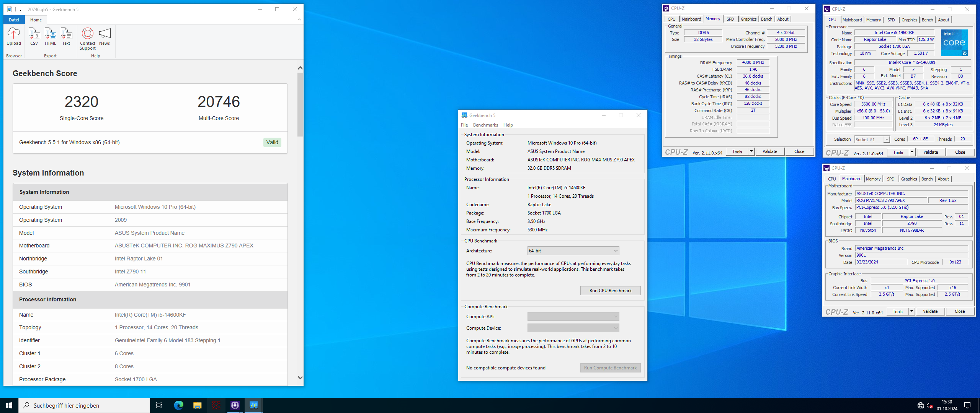Switch to SPD tab in Memory CPU-Z window
The width and height of the screenshot is (980, 413).
[x=730, y=19]
